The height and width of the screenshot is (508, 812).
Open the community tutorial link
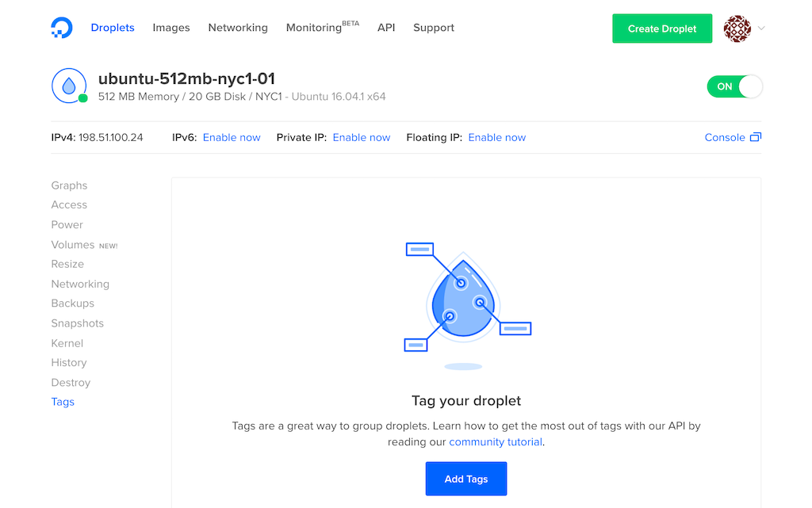(x=495, y=441)
